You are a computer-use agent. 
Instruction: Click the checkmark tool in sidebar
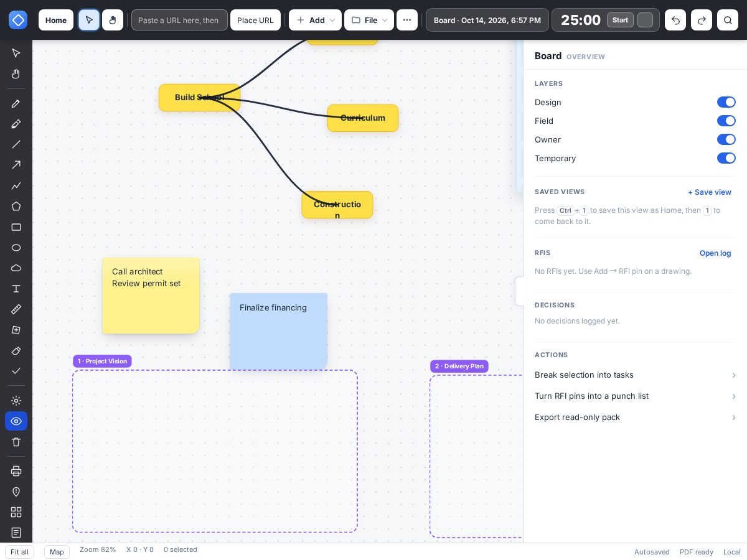[x=16, y=371]
